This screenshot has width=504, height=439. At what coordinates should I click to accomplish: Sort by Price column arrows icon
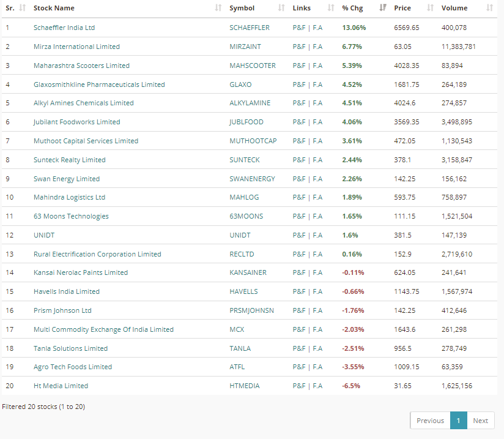click(430, 8)
